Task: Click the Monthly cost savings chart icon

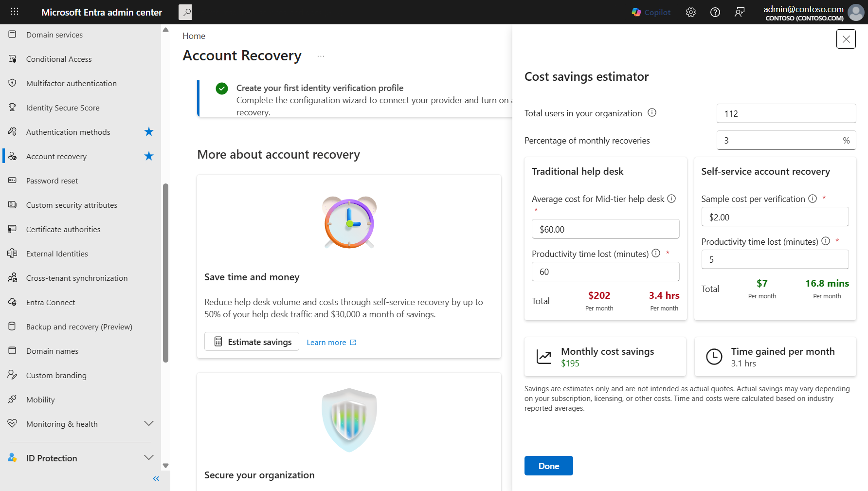Action: click(x=544, y=357)
